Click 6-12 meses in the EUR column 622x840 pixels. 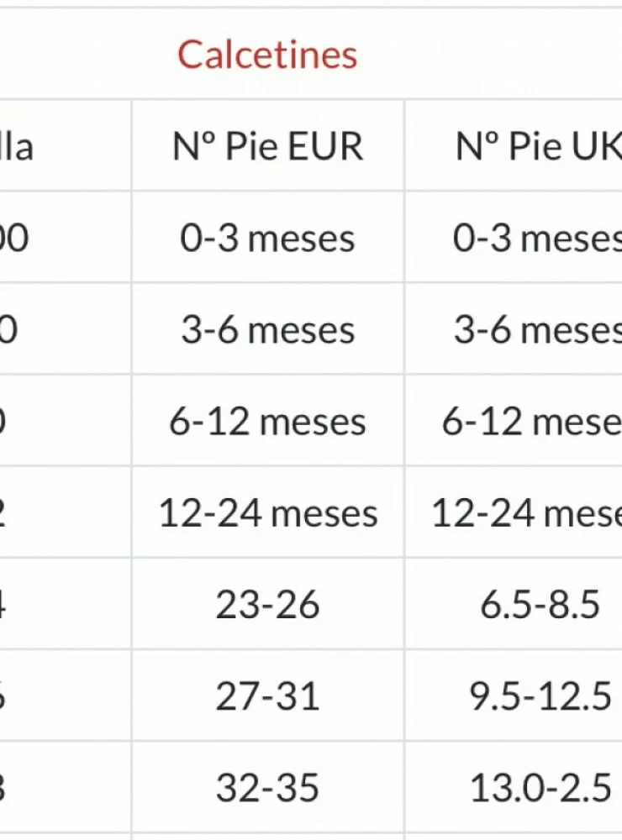point(267,422)
